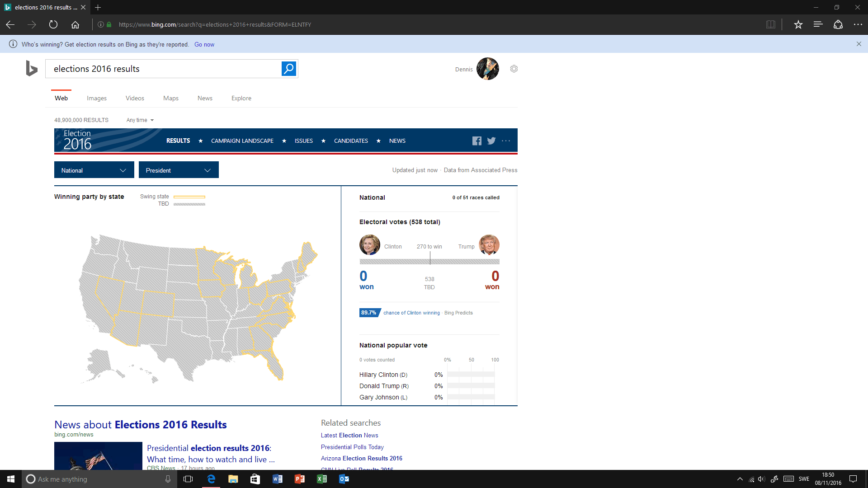868x488 pixels.
Task: Open Action Center notification icon
Action: (853, 479)
